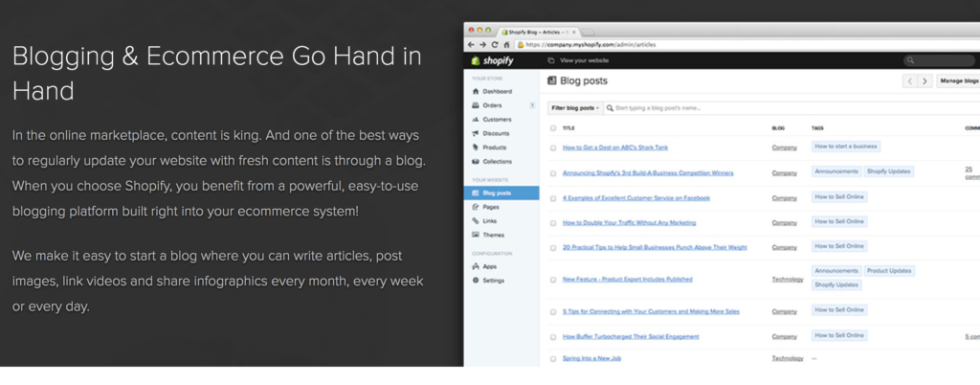Click the Products tag icon in the sidebar
The height and width of the screenshot is (385, 980).
click(476, 147)
